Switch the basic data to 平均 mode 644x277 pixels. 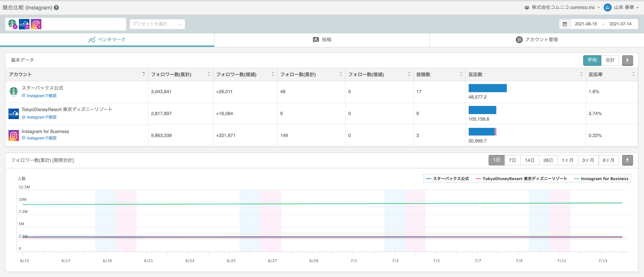coord(592,60)
